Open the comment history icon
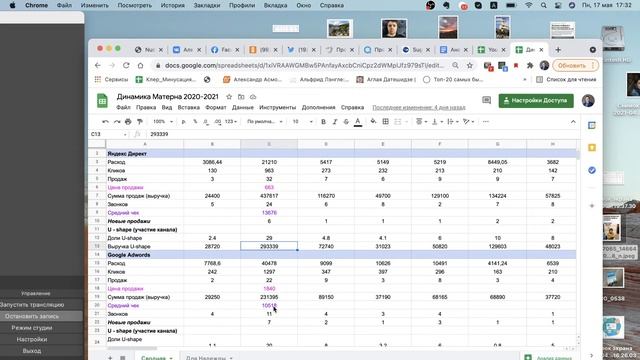640x360 pixels. pos(486,100)
